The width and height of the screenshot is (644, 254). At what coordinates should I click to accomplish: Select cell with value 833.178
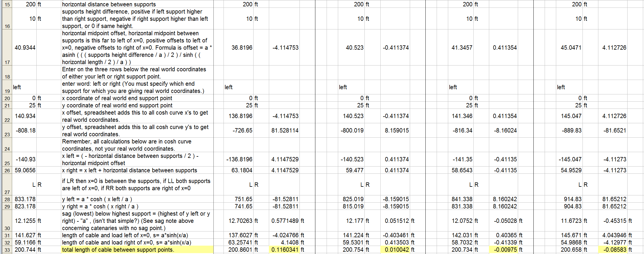point(25,199)
